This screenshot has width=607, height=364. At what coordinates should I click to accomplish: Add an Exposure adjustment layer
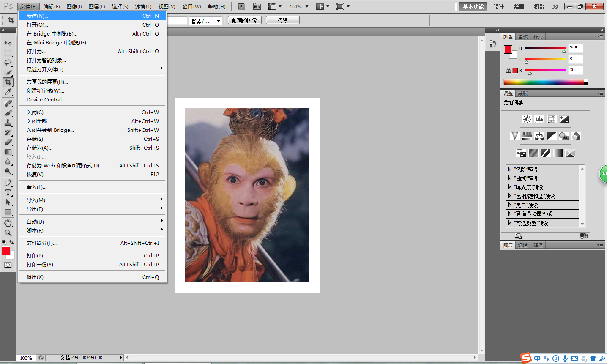(x=564, y=119)
